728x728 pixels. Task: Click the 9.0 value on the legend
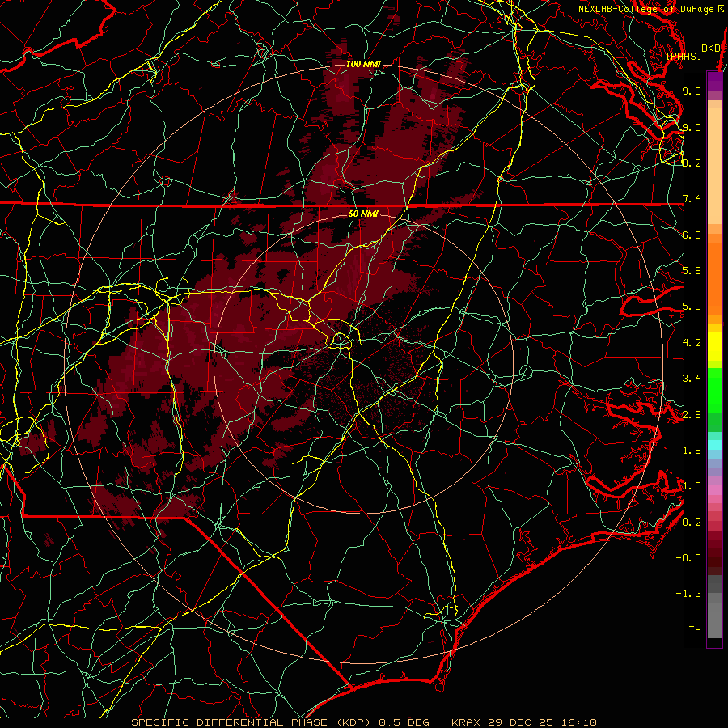click(x=692, y=127)
